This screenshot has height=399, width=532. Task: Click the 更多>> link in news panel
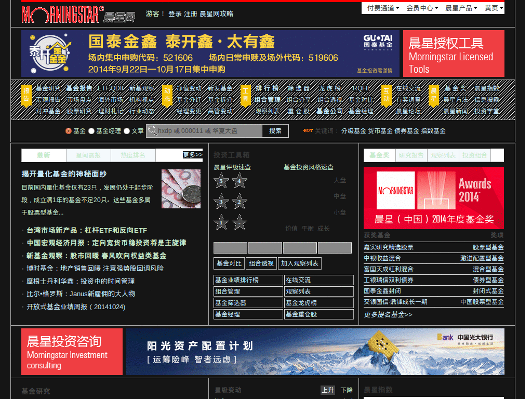pos(192,155)
